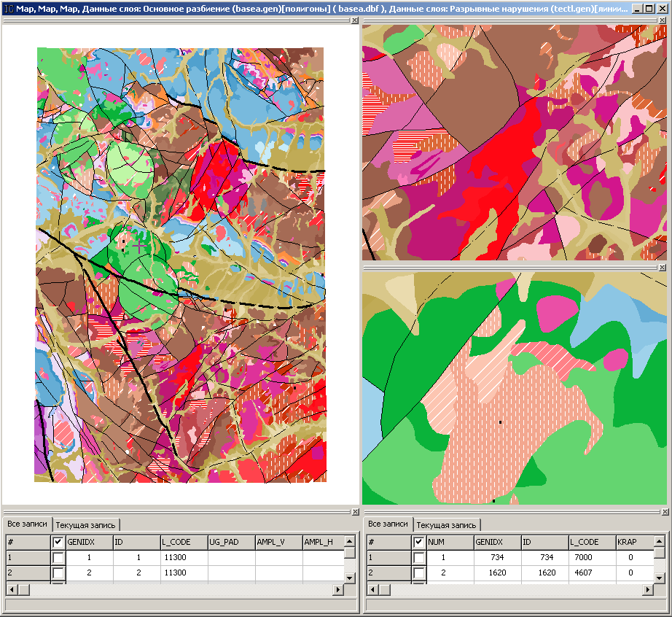This screenshot has height=617, width=672.
Task: Click left table's vertical scrollbar up arrow
Action: pyautogui.click(x=350, y=540)
